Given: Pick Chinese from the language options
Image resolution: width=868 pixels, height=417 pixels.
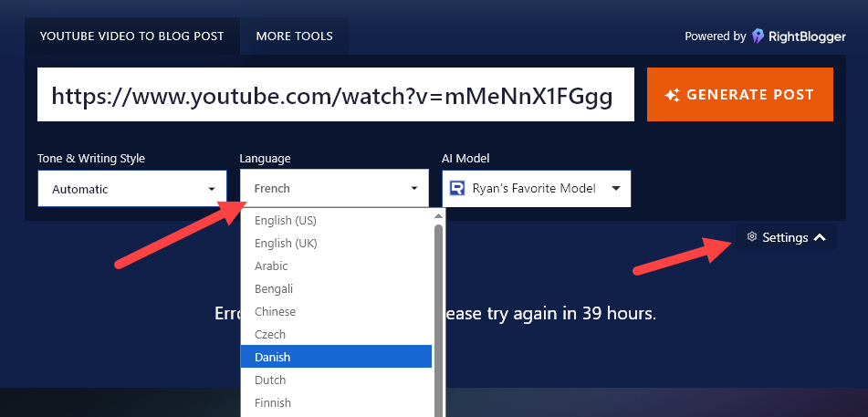Looking at the screenshot, I should [x=336, y=311].
